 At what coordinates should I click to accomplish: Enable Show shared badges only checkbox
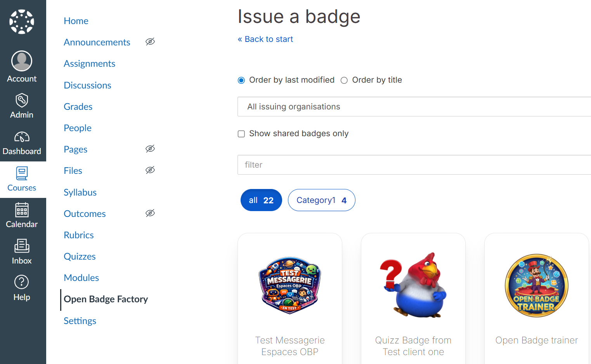coord(241,134)
